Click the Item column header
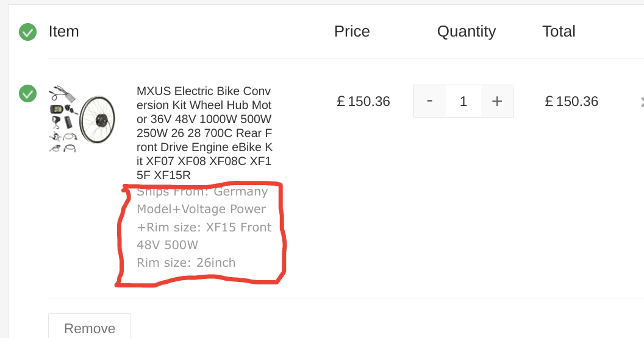The height and width of the screenshot is (338, 644). coord(63,32)
